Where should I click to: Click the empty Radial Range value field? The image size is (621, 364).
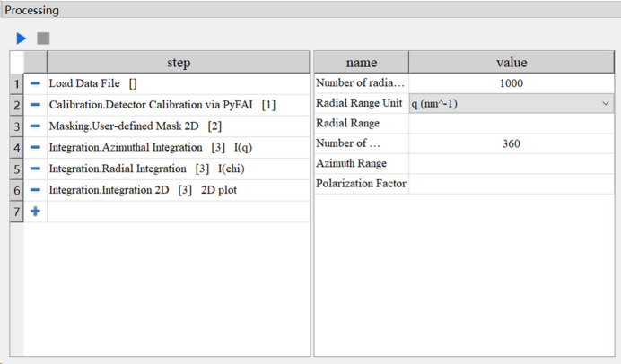pyautogui.click(x=512, y=124)
